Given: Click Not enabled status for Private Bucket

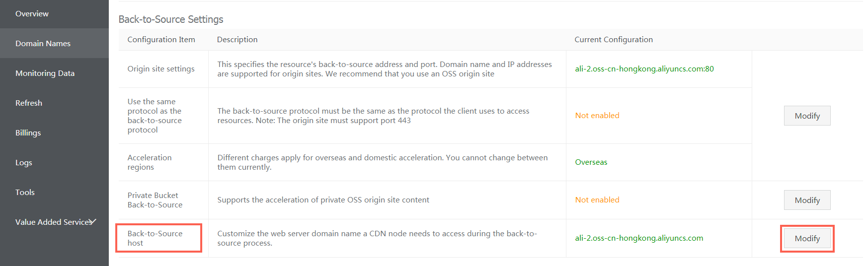Looking at the screenshot, I should pyautogui.click(x=597, y=200).
